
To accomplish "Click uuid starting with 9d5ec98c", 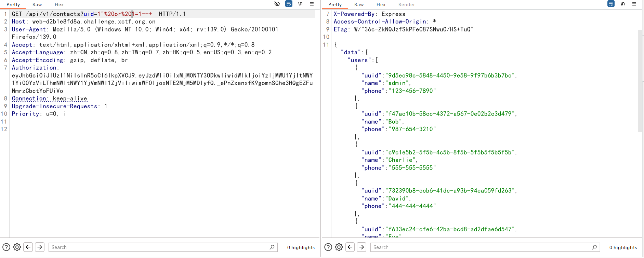I will (x=450, y=76).
